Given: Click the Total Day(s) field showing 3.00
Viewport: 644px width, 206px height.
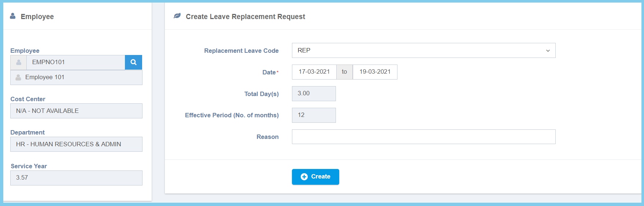Looking at the screenshot, I should [x=314, y=93].
